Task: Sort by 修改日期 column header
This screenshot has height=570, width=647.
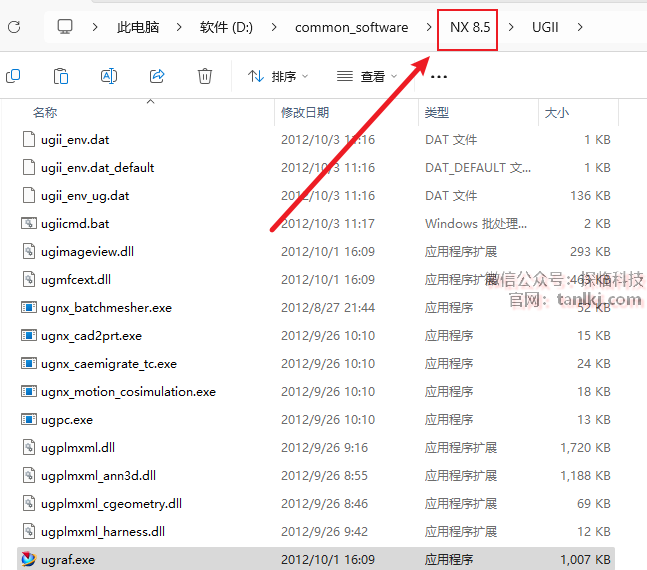Action: point(305,112)
